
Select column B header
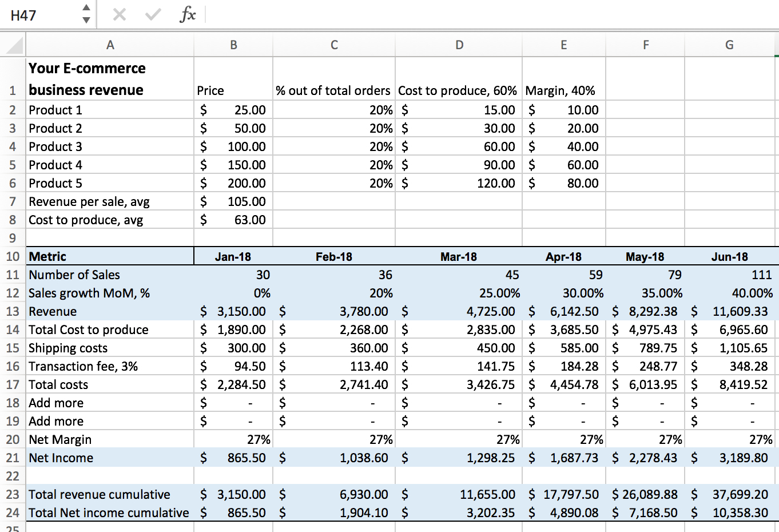click(x=233, y=44)
